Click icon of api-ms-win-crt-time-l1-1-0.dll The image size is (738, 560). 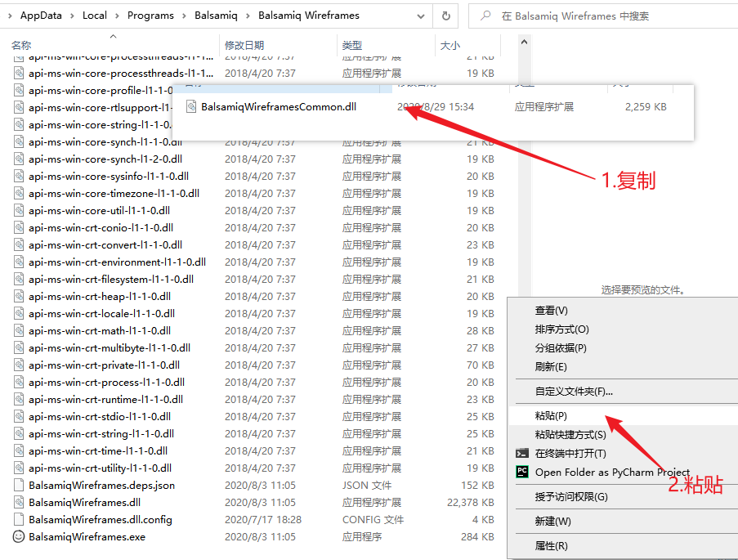click(x=19, y=450)
